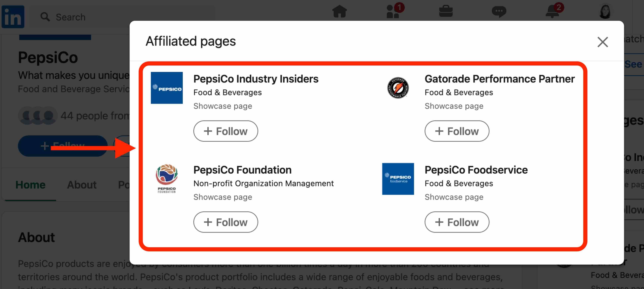Follow PepsiCo Industry Insiders
The width and height of the screenshot is (644, 289).
(225, 131)
